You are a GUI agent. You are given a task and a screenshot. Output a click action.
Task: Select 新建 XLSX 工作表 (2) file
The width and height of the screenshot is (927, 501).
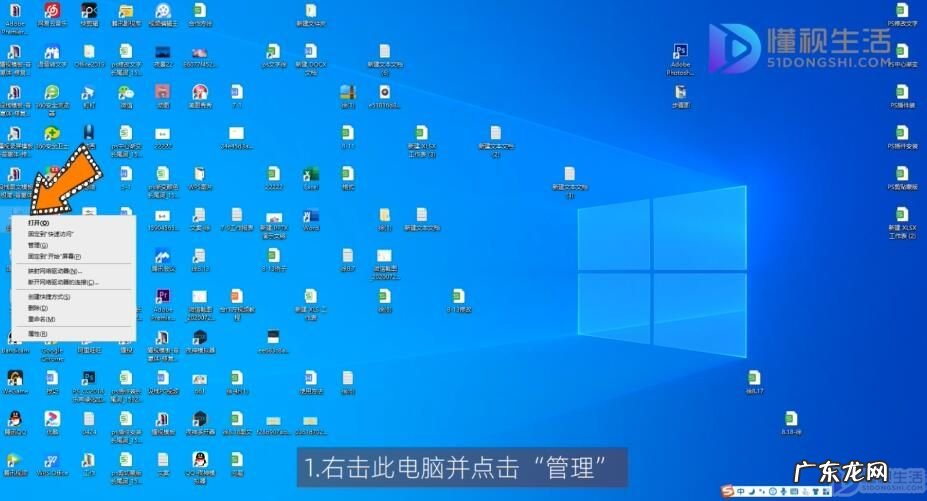[902, 214]
